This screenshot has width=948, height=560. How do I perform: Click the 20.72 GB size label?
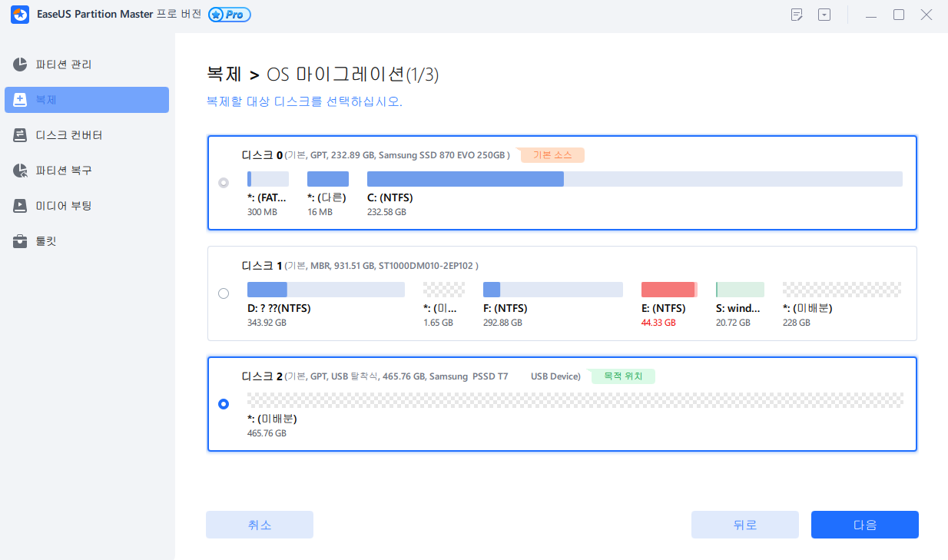[733, 323]
